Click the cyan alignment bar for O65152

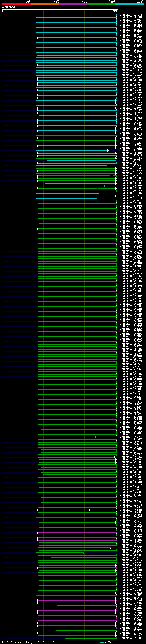pos(76,22)
